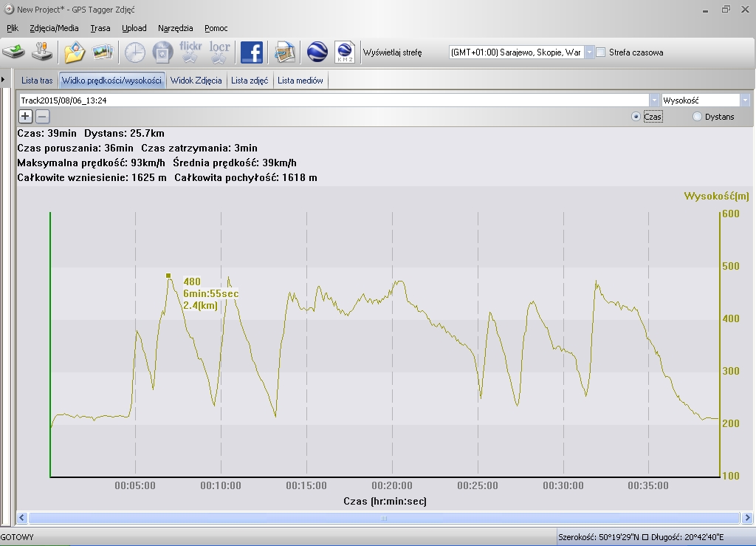This screenshot has width=756, height=546.
Task: Click the photo stack icon
Action: pyautogui.click(x=103, y=52)
